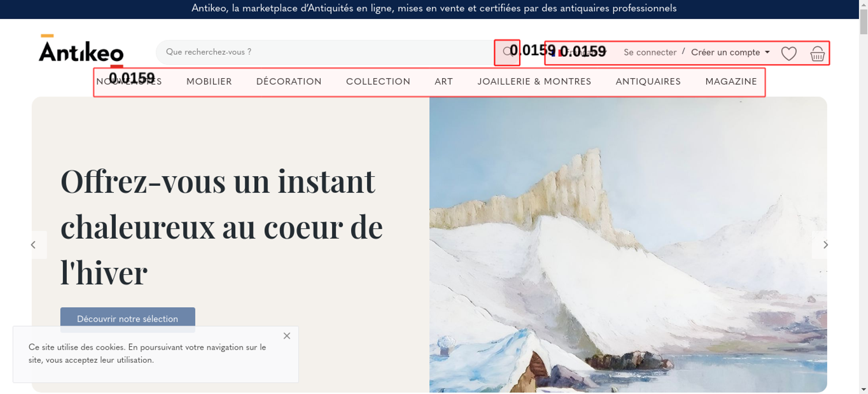868x394 pixels.
Task: Click the Antikeo logo
Action: 81,50
